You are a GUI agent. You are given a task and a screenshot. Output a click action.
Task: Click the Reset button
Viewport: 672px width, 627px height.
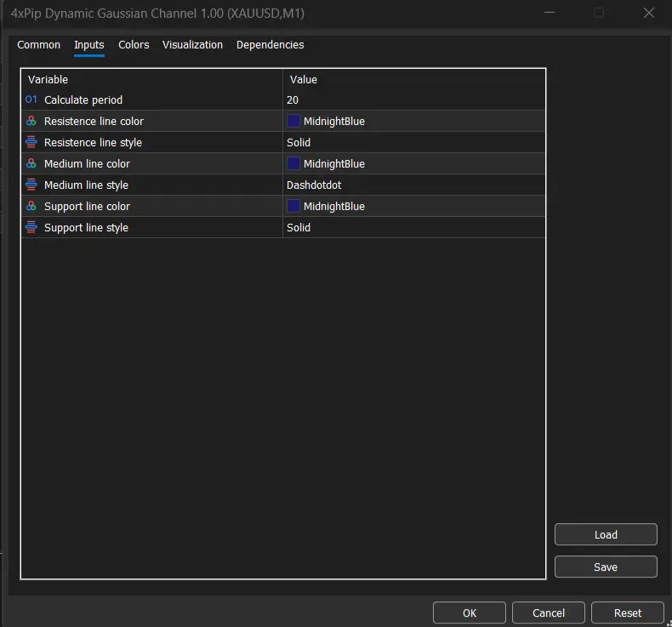point(628,613)
